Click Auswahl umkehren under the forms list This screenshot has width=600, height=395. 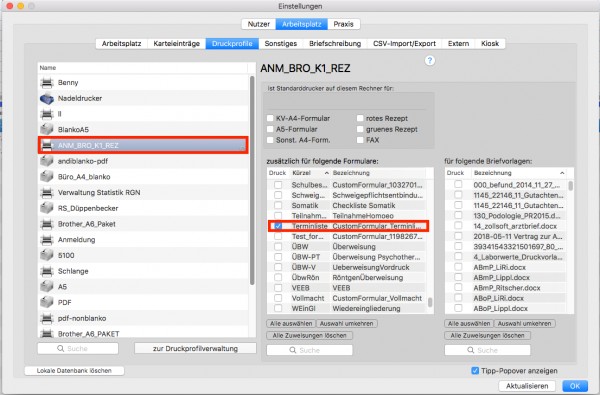tap(347, 323)
